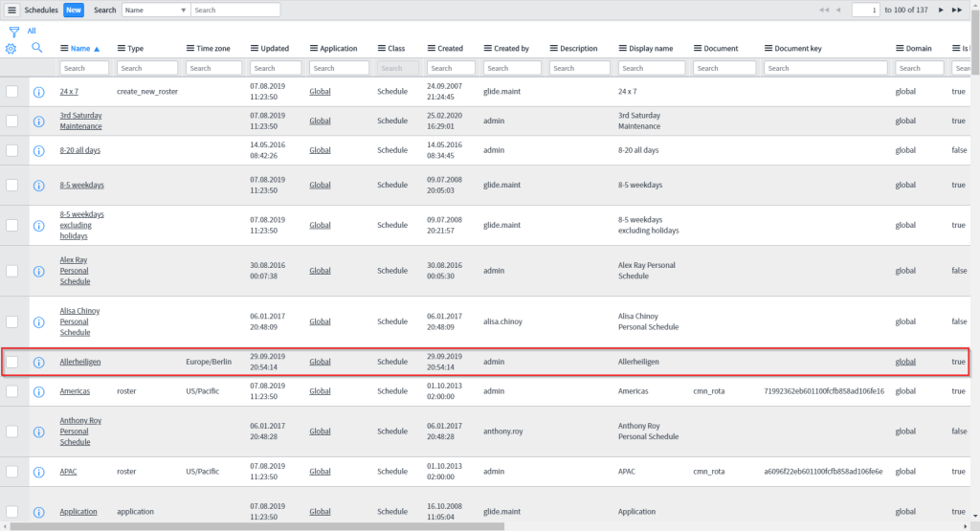Expand the search field Name dropdown
980x531 pixels.
[156, 10]
